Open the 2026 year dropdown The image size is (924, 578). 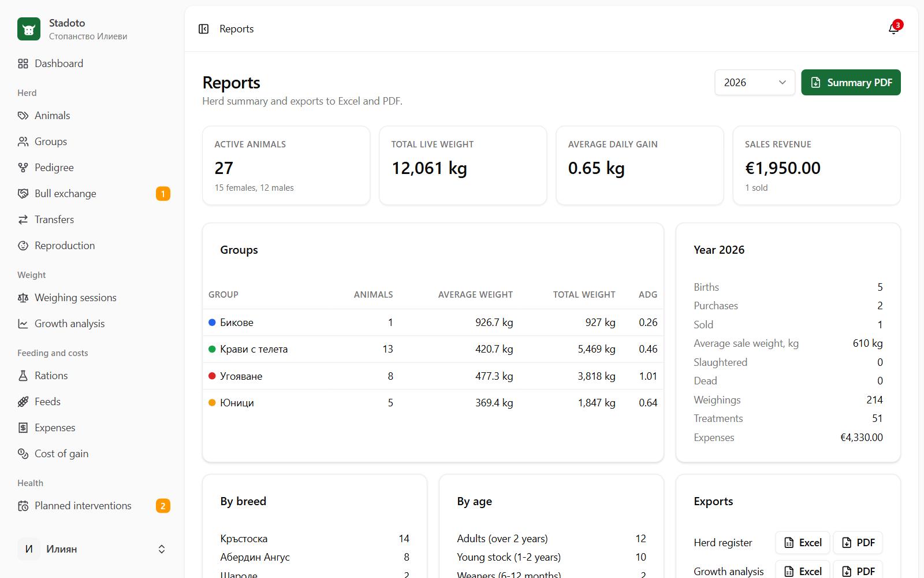pos(755,83)
